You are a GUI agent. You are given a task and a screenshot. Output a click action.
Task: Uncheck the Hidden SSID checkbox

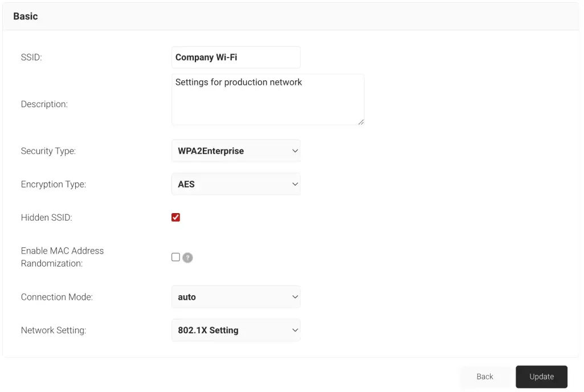coord(175,217)
